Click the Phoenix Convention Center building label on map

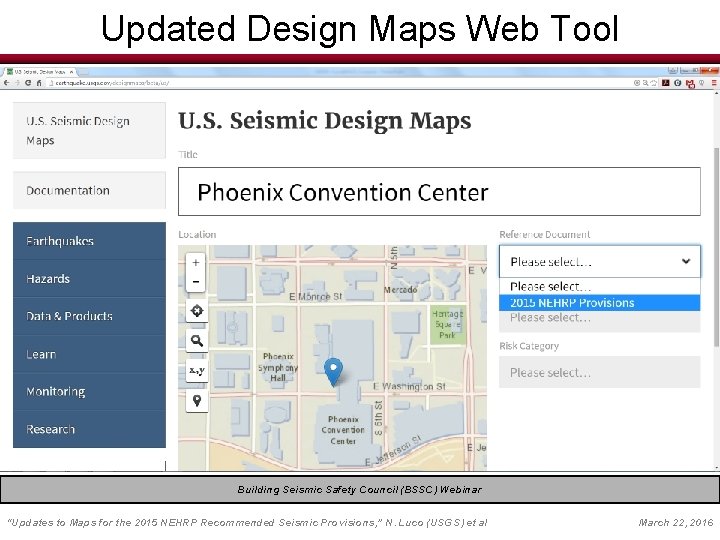[343, 430]
